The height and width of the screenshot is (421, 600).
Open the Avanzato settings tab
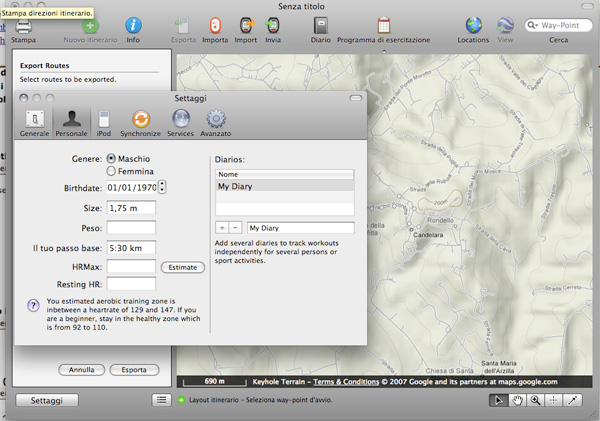[215, 122]
